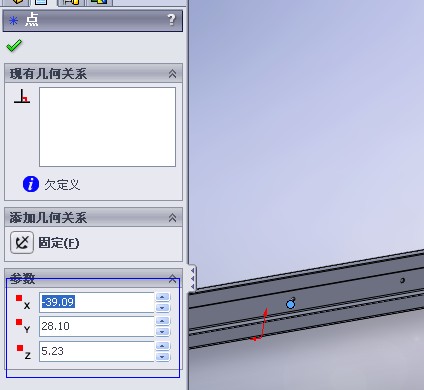Switch to the PropertyManager tab icon

(42, 3)
